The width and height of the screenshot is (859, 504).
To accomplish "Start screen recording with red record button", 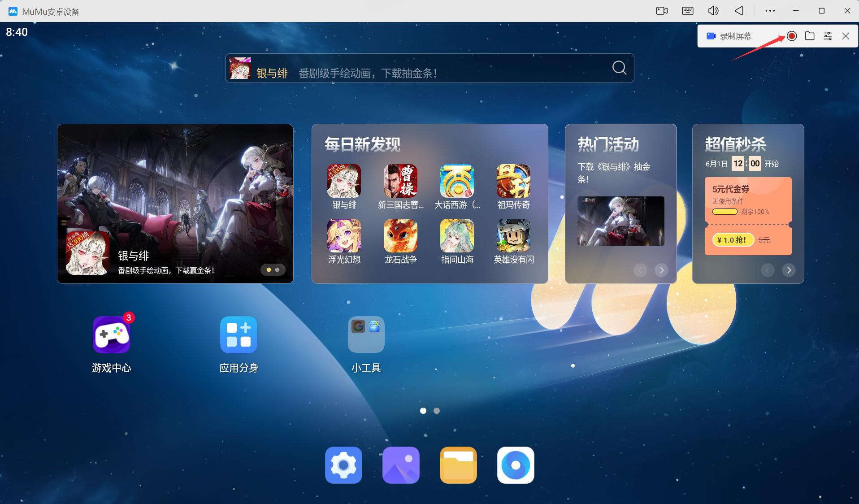I will pyautogui.click(x=792, y=36).
